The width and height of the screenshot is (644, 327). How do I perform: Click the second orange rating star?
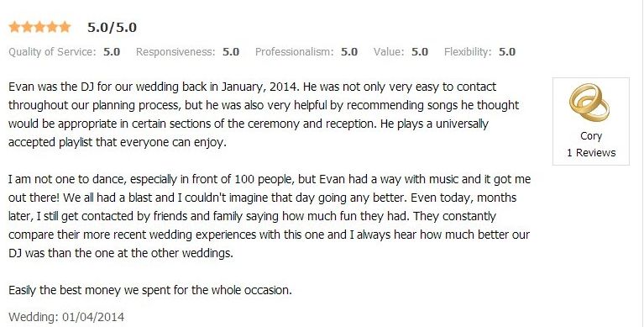coord(27,27)
